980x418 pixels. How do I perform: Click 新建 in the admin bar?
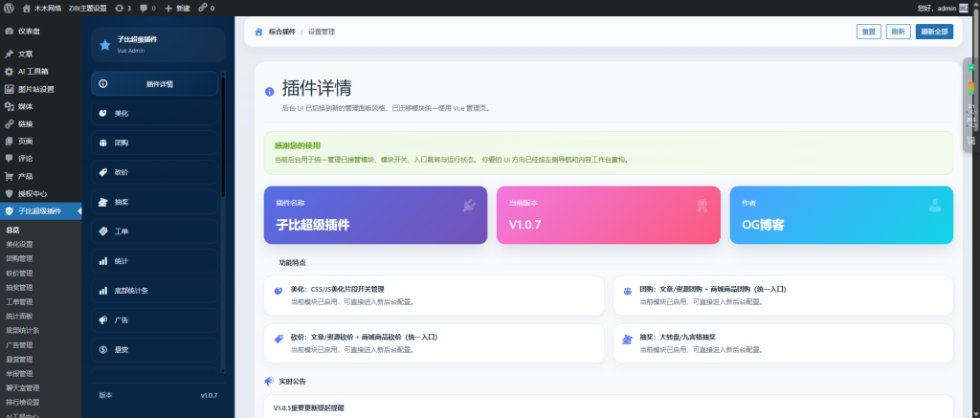tap(177, 8)
